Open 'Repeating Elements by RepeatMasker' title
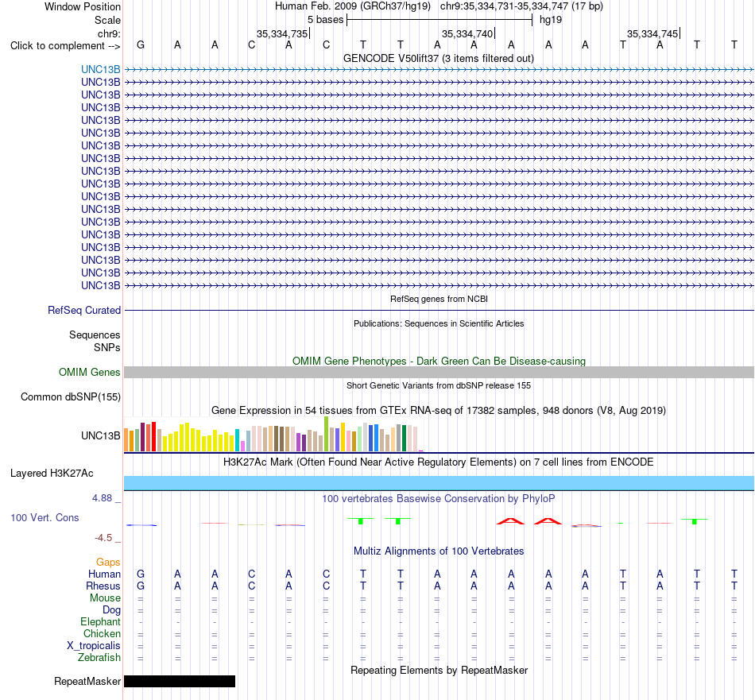Image resolution: width=755 pixels, height=700 pixels. click(x=439, y=670)
